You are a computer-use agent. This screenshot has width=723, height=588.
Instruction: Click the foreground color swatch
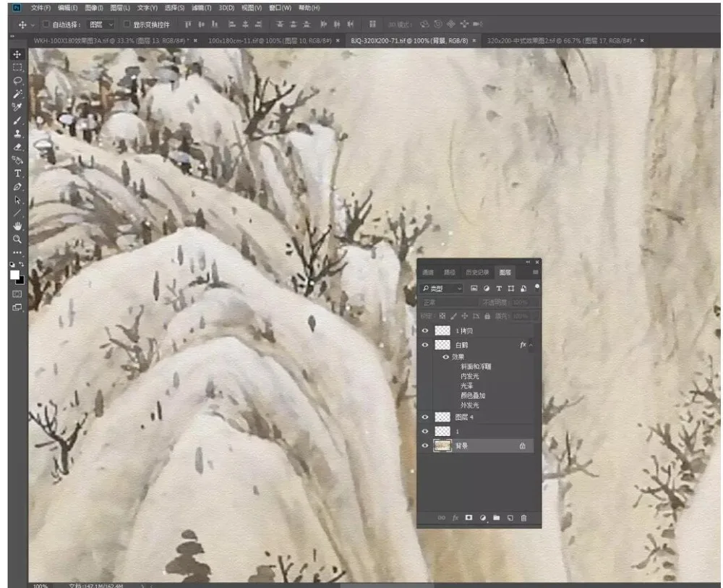[x=14, y=275]
